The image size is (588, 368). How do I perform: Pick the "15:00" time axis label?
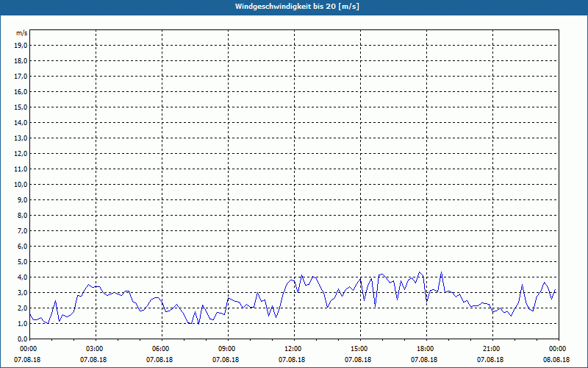pyautogui.click(x=359, y=349)
